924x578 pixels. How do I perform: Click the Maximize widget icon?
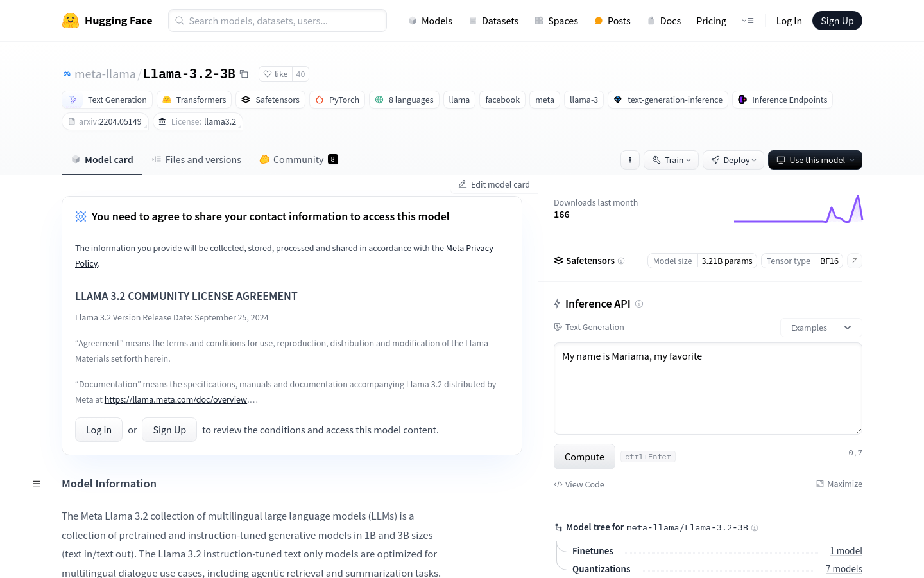820,484
